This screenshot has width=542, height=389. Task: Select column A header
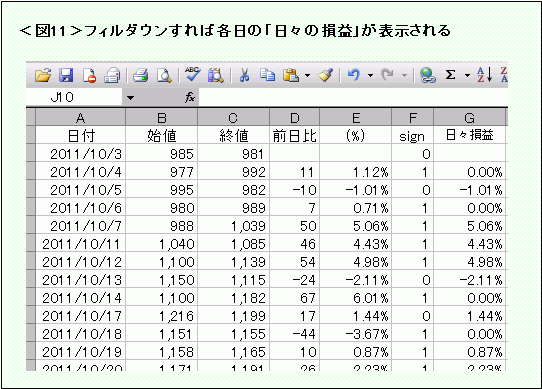coord(81,118)
